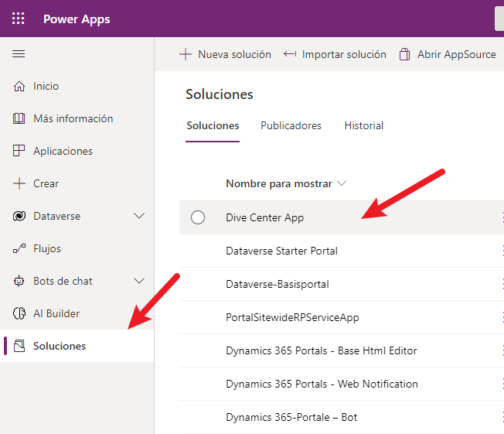Click the search box in header
Screen dimensions: 504x434
click(x=499, y=19)
